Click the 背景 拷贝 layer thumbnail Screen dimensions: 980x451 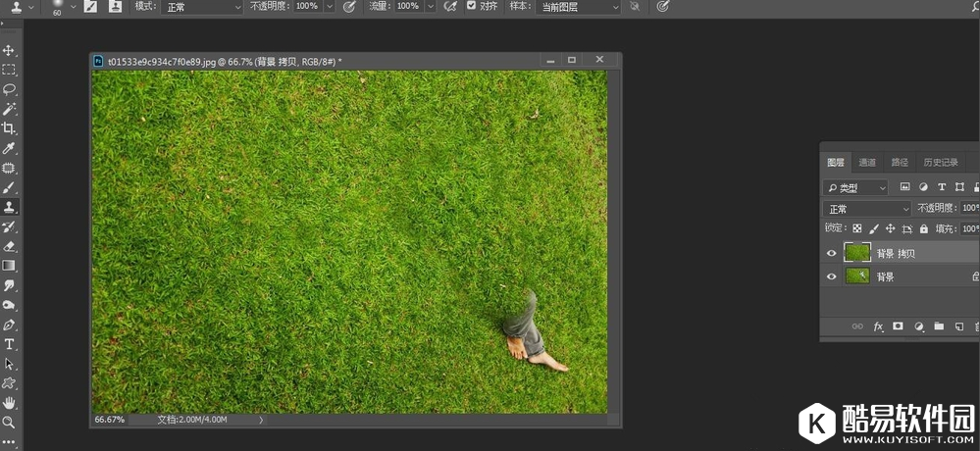click(857, 253)
